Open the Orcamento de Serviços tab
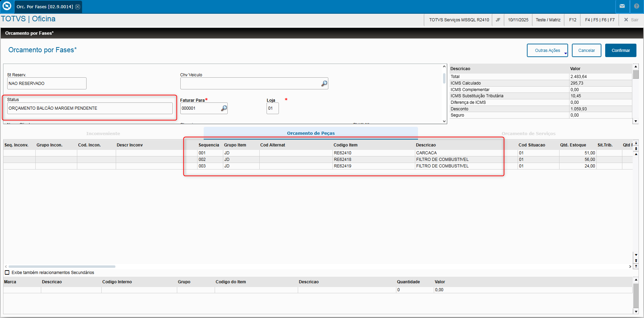 (528, 133)
